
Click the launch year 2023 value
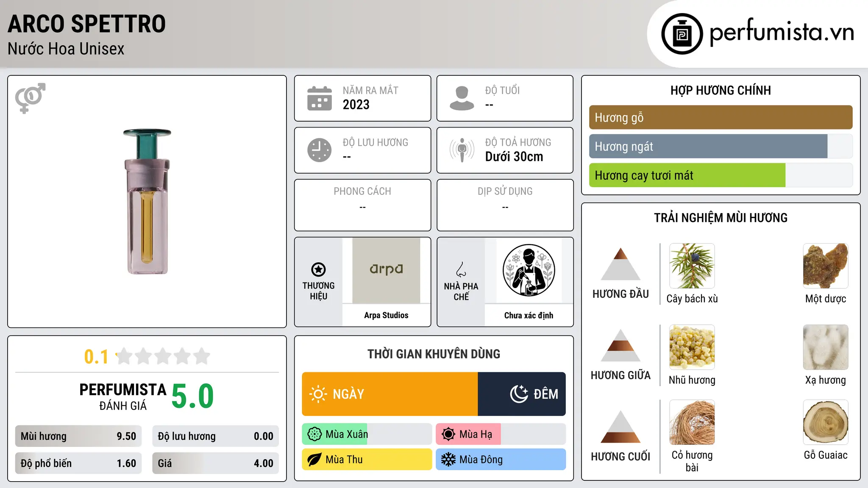[356, 105]
